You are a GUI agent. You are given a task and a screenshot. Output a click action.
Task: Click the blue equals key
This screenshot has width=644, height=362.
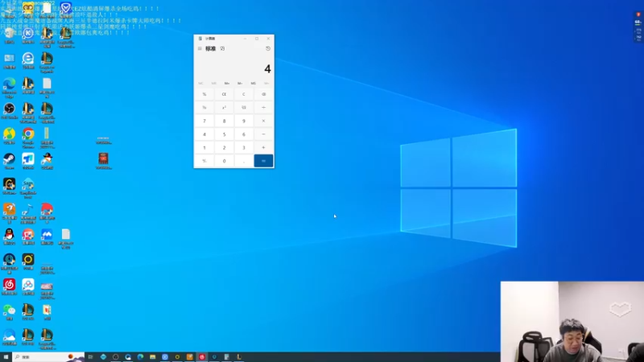pos(264,161)
